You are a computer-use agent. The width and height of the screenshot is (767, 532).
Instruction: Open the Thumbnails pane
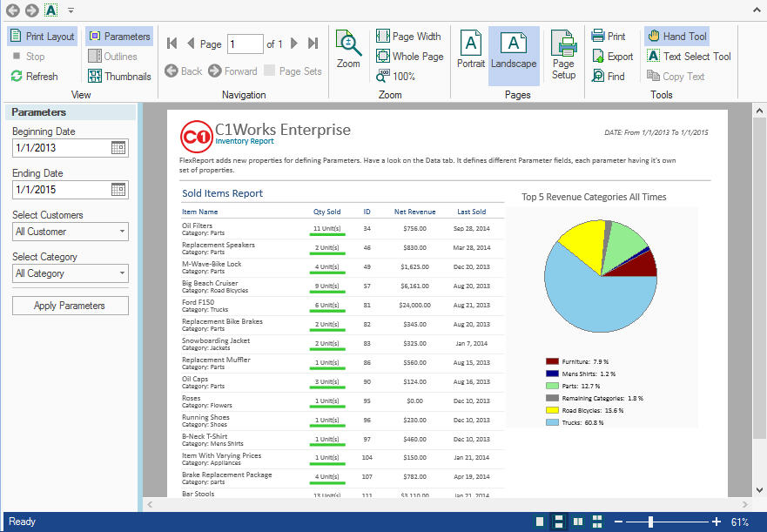tap(119, 77)
